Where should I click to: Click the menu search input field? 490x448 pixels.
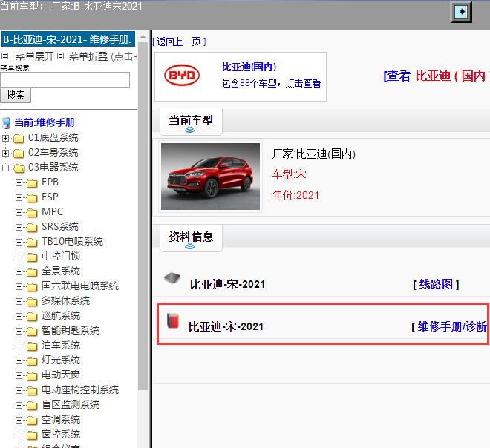point(65,79)
